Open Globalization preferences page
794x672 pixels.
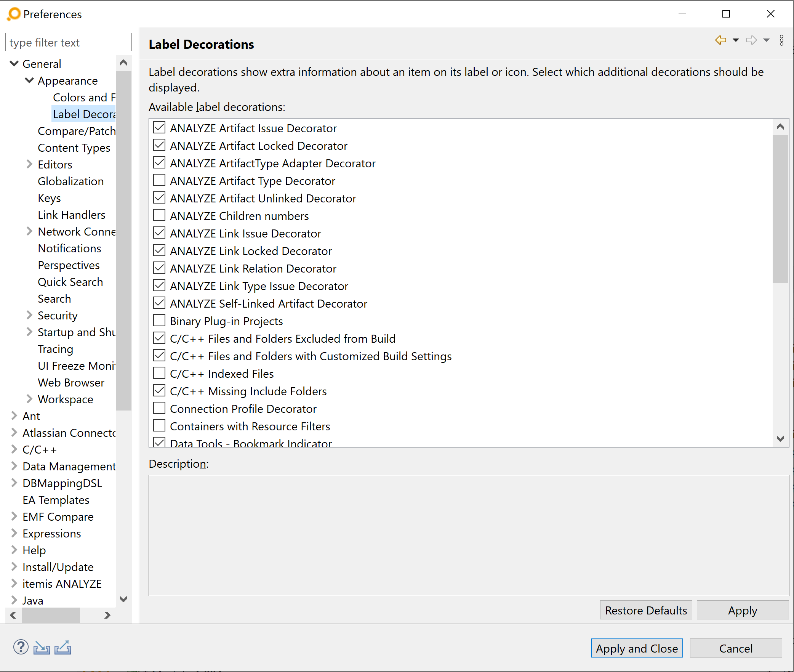70,181
